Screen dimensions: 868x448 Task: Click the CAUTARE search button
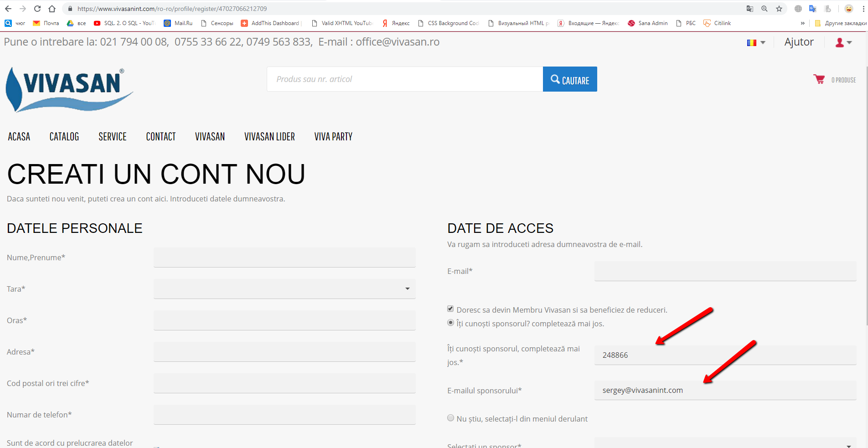570,79
